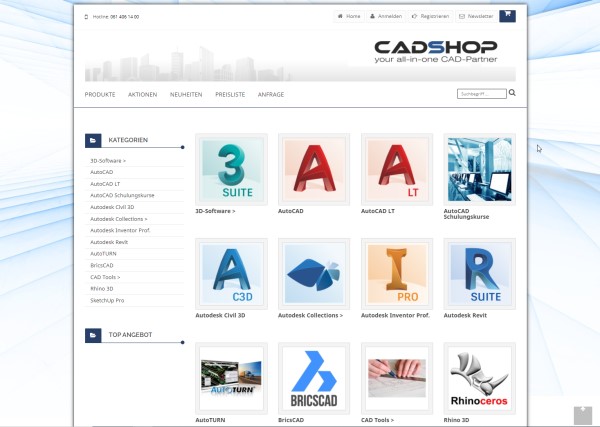
Task: Open the Rhinoceros thumbnail
Action: tap(479, 378)
